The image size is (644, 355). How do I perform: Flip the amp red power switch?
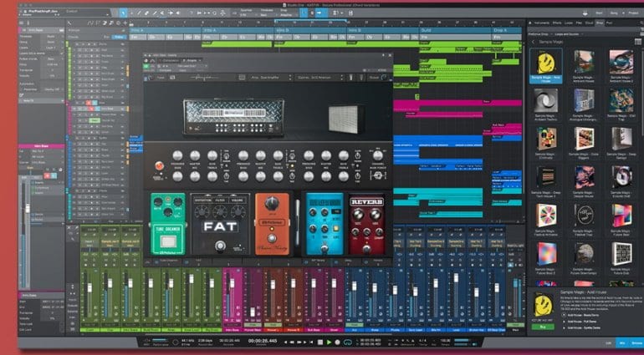[x=160, y=165]
